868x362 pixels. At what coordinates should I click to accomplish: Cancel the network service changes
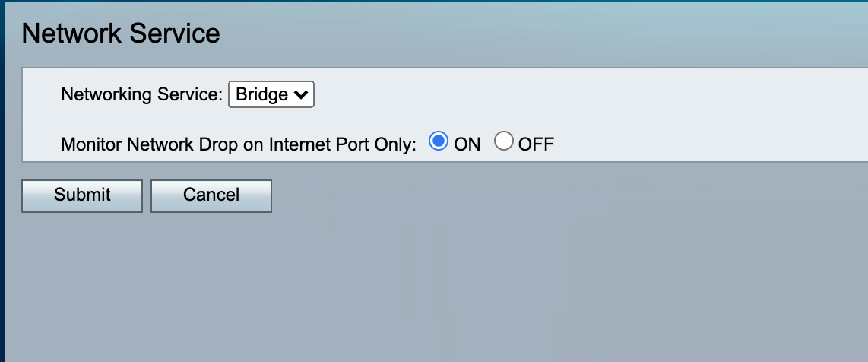click(211, 196)
